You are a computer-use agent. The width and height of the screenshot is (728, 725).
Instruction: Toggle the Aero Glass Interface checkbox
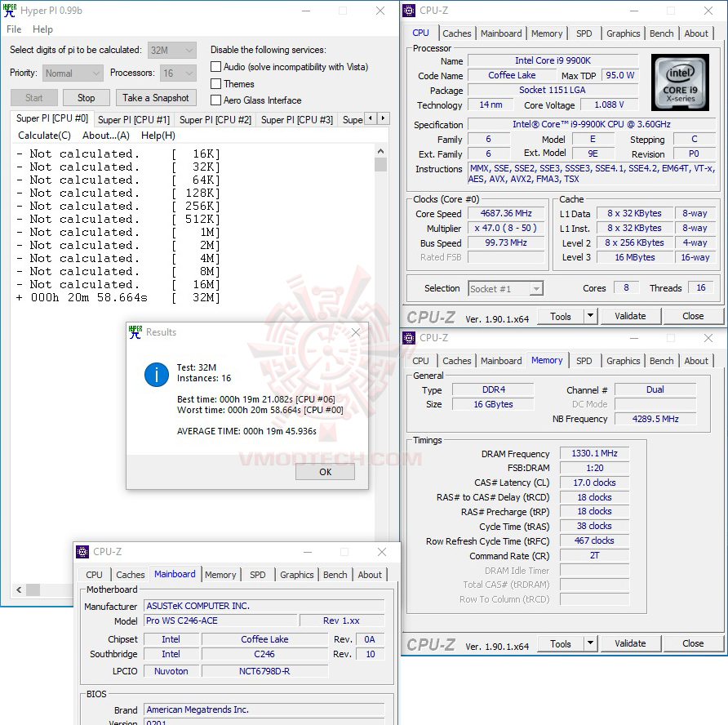tap(216, 100)
